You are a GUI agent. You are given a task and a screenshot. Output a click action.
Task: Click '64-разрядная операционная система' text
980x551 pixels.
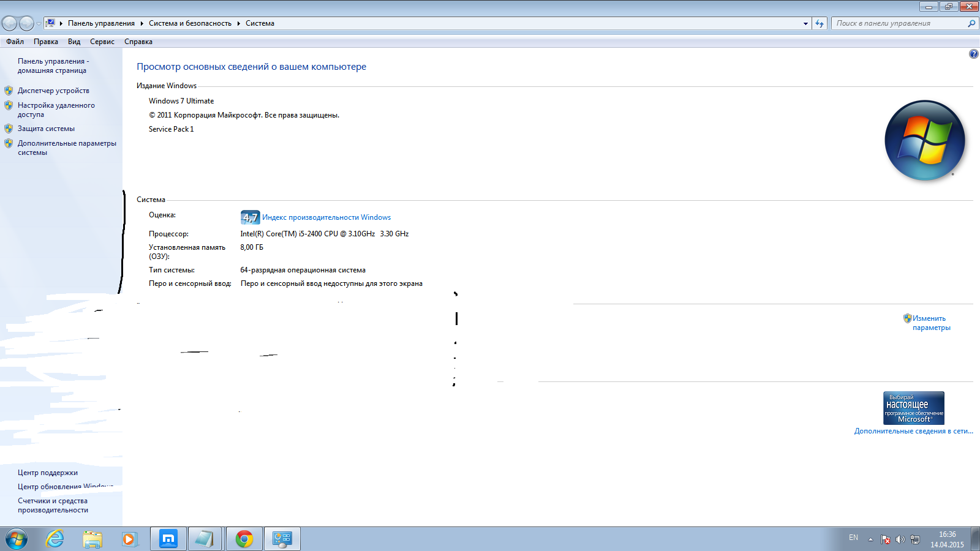303,270
